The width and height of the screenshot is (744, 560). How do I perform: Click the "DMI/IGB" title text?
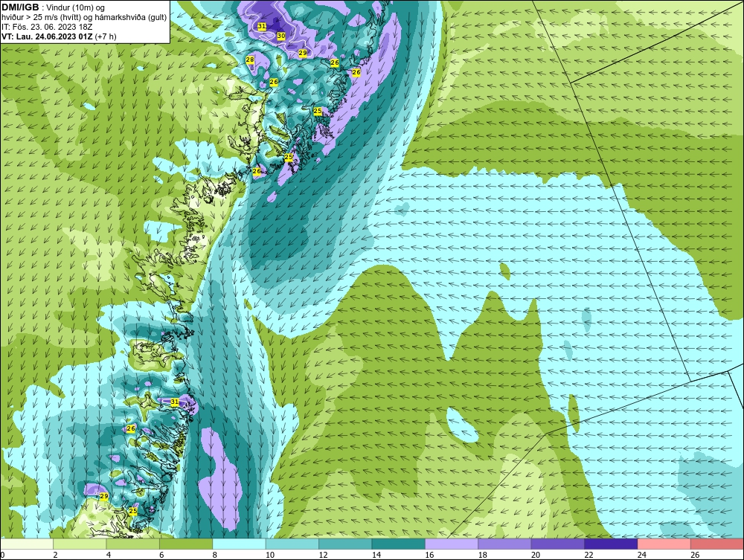[20, 7]
